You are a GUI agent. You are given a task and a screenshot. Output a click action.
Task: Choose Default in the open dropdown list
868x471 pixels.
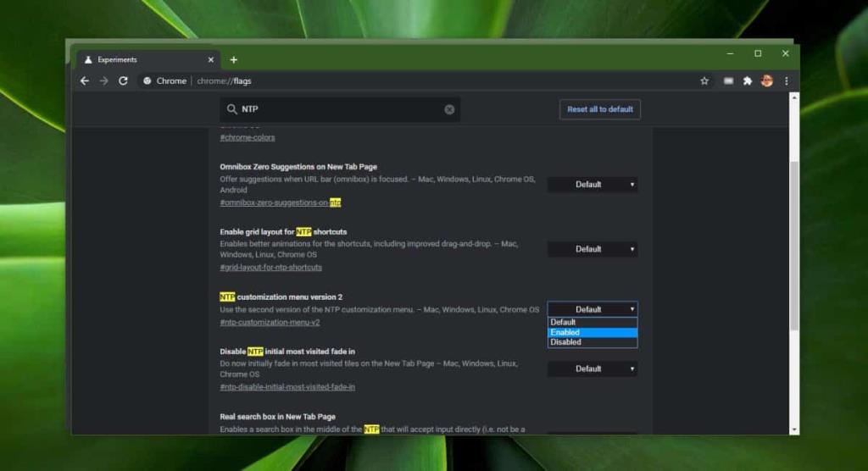coord(593,322)
